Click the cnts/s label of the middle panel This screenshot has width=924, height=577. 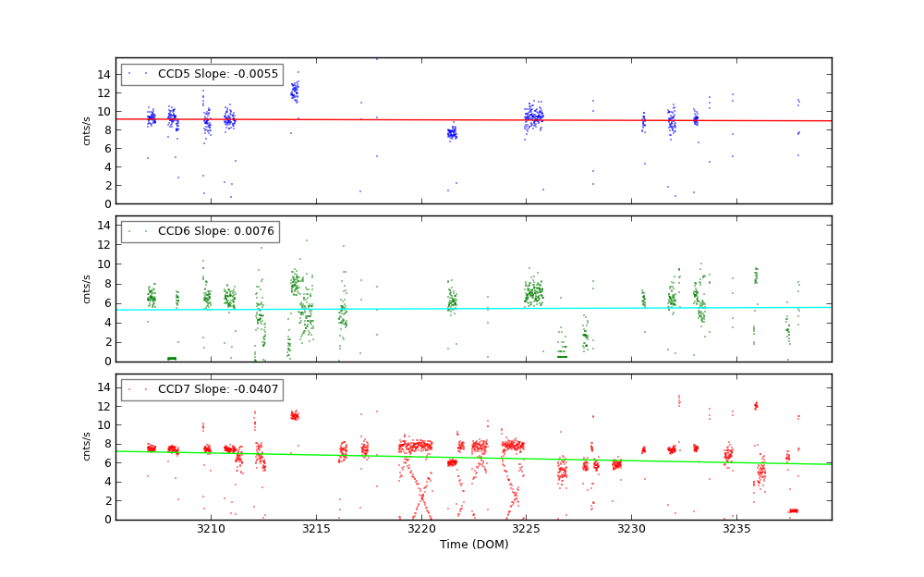[87, 288]
